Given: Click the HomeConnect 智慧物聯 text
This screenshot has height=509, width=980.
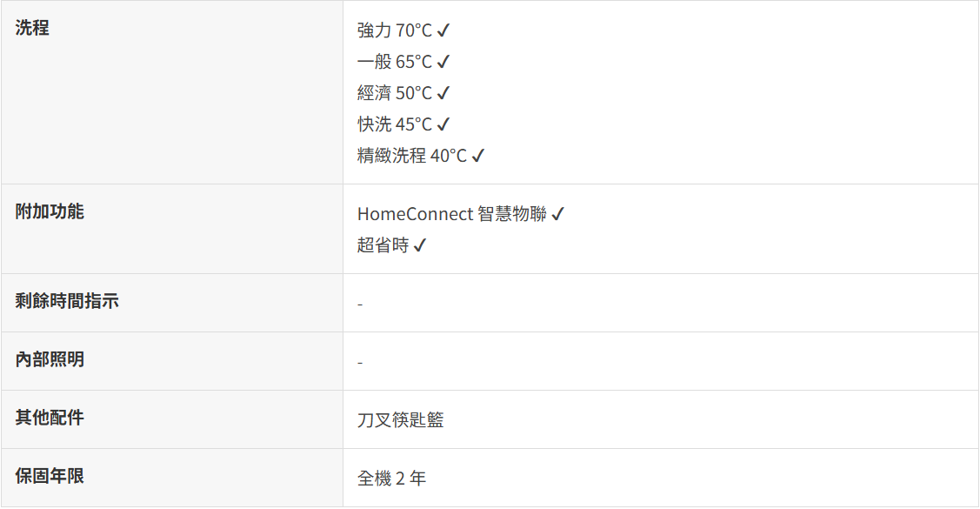Looking at the screenshot, I should [451, 214].
